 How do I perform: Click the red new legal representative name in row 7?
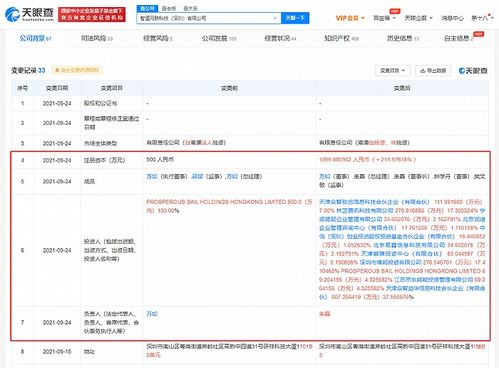[x=325, y=314]
